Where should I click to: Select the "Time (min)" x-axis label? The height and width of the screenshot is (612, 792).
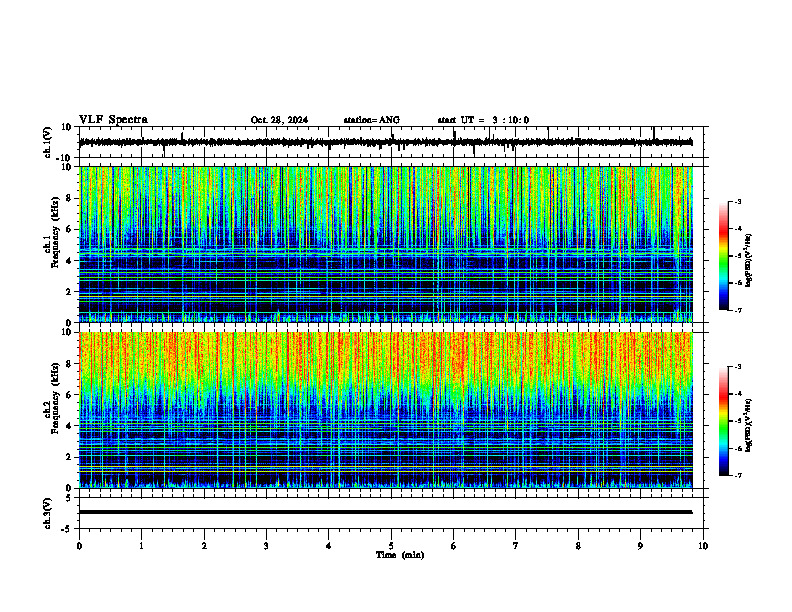click(400, 555)
